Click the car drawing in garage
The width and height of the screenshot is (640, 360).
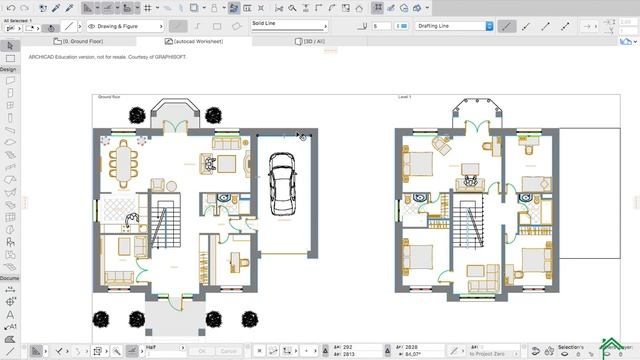(283, 184)
